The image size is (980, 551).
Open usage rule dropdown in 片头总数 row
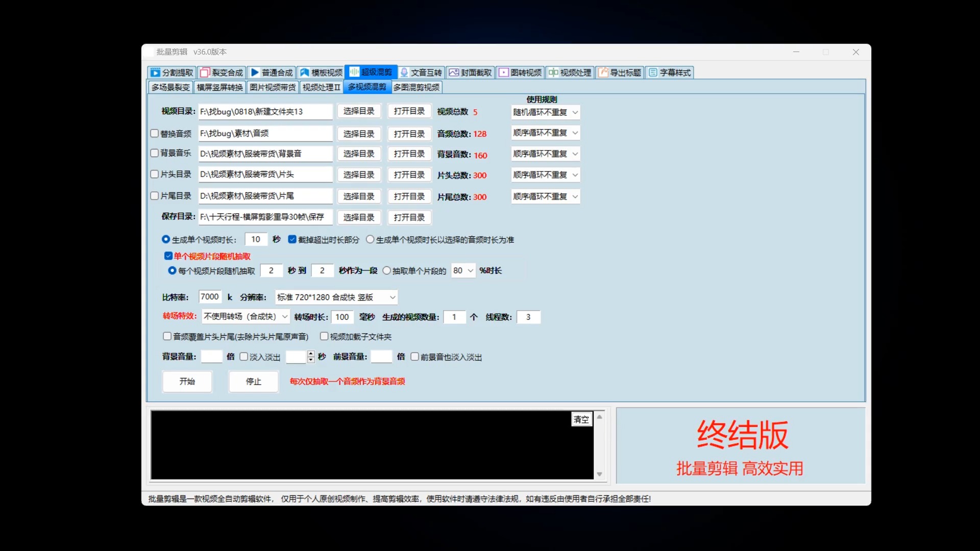pyautogui.click(x=546, y=175)
